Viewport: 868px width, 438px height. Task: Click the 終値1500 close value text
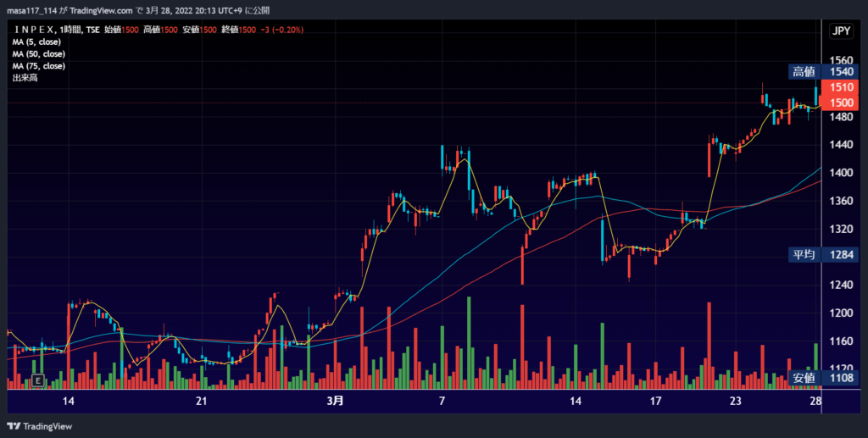[238, 30]
